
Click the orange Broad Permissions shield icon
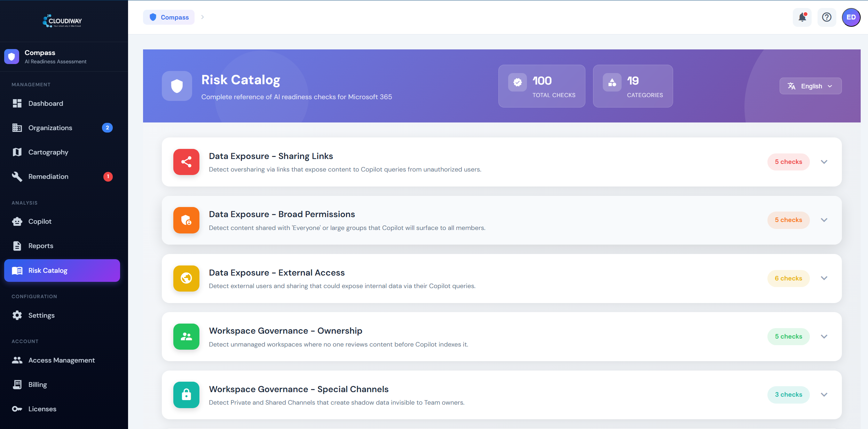click(186, 220)
